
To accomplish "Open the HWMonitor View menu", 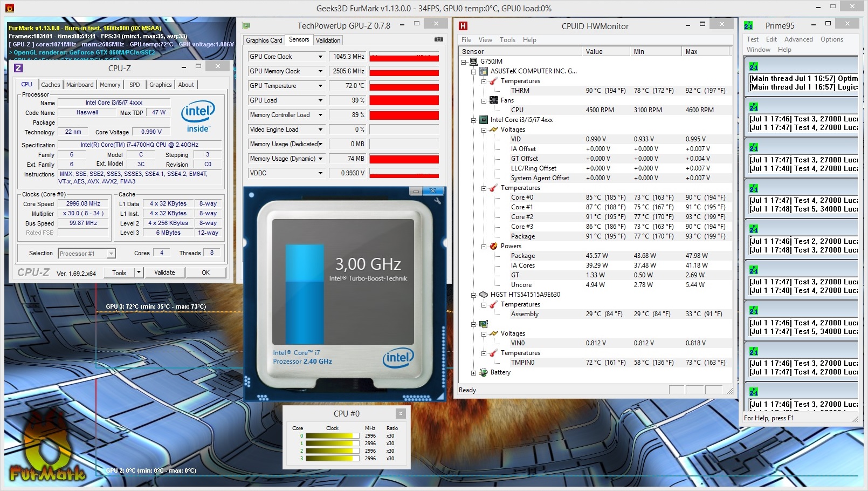I will click(x=485, y=40).
